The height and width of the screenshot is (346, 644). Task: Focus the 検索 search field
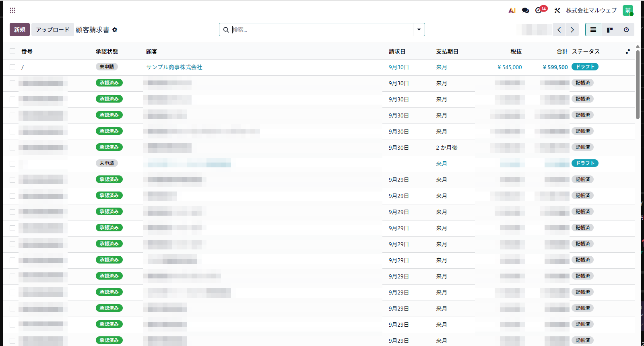322,30
